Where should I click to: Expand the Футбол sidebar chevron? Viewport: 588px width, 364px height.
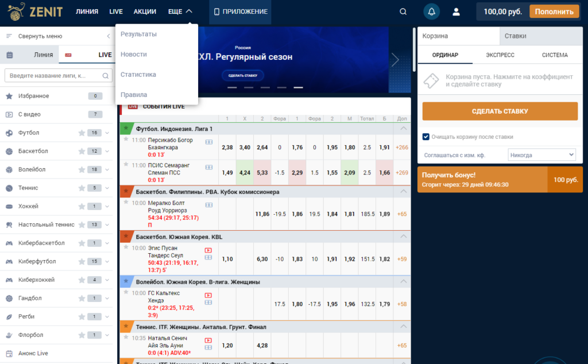click(107, 133)
